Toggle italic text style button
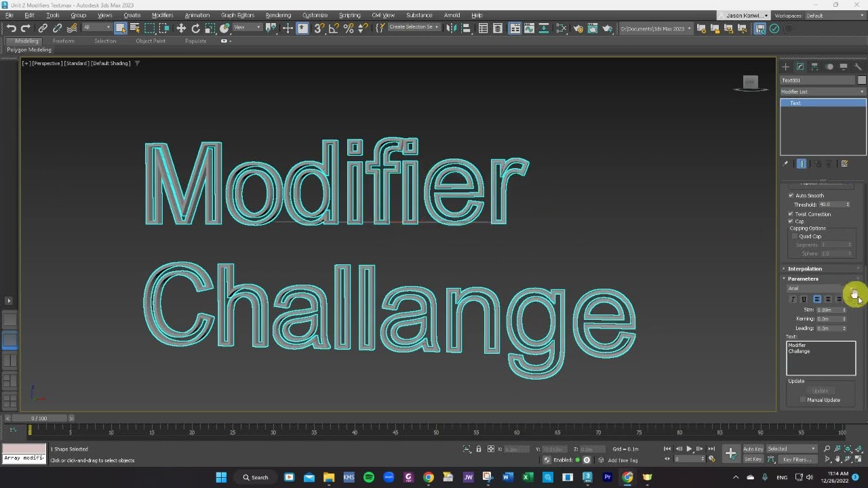 (x=793, y=299)
